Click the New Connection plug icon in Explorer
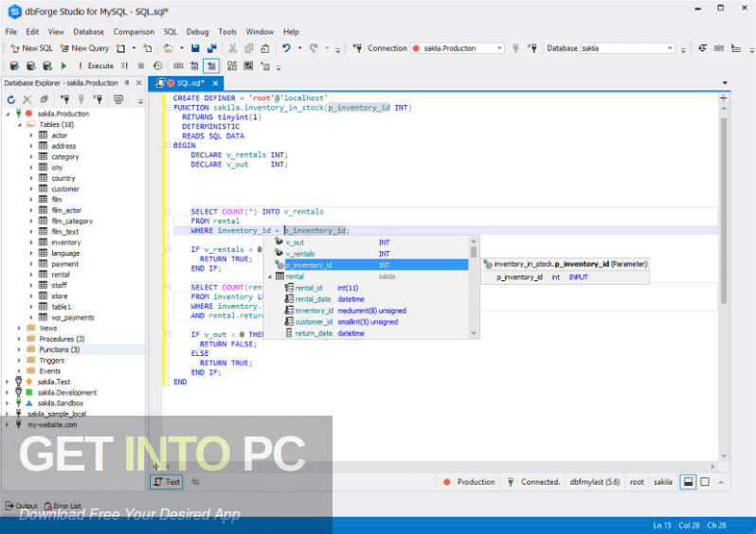Viewport: 756px width, 534px height. [x=64, y=99]
